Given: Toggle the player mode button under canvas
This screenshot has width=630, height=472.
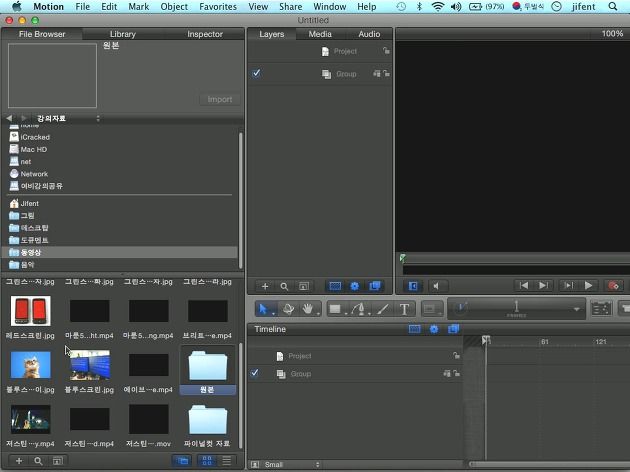Looking at the screenshot, I should tap(413, 286).
